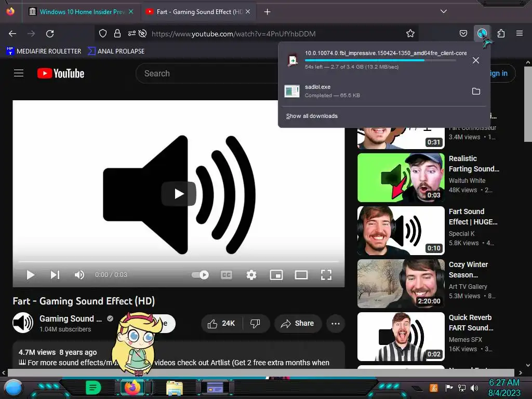Viewport: 532px width, 399px height.
Task: Go back using the browser back arrow
Action: coord(12,34)
